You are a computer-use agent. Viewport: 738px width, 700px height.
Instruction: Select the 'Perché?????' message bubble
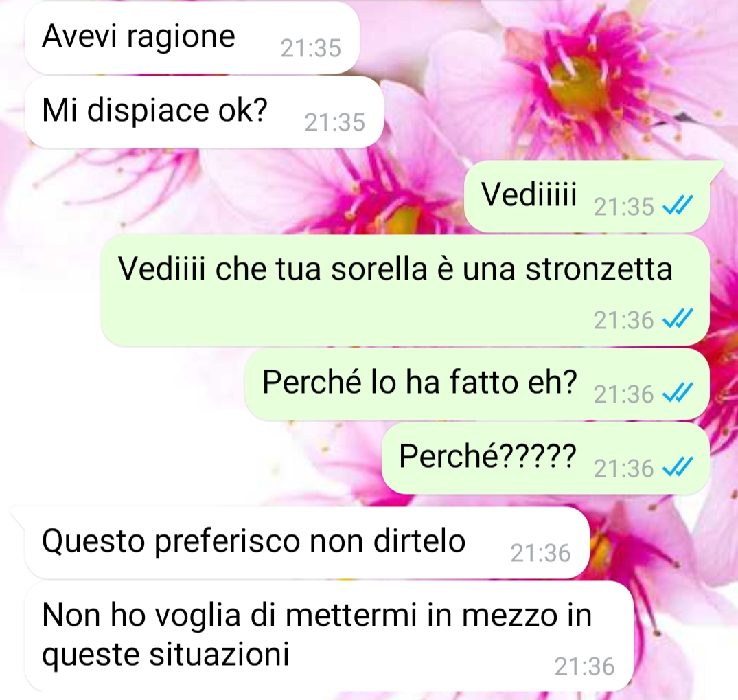(x=546, y=458)
